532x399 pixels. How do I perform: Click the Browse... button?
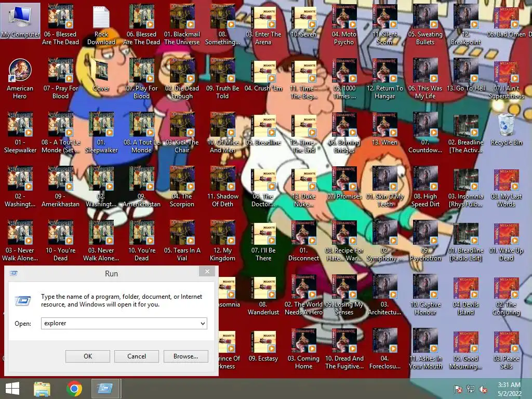click(x=185, y=356)
